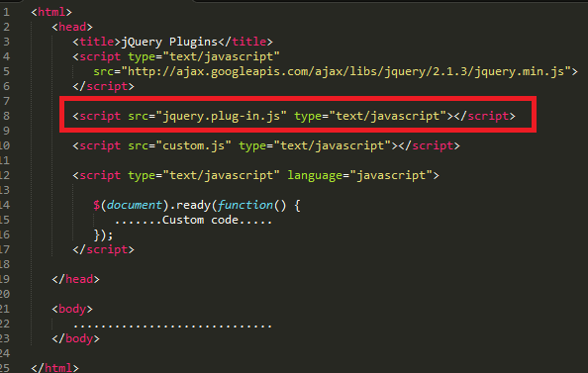The width and height of the screenshot is (588, 373).
Task: Click the closing '});' on line 16
Action: pyautogui.click(x=103, y=235)
